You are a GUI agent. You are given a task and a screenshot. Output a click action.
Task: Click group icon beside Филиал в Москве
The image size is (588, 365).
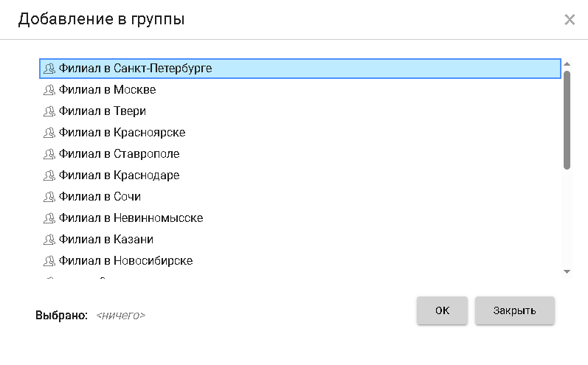coord(49,90)
